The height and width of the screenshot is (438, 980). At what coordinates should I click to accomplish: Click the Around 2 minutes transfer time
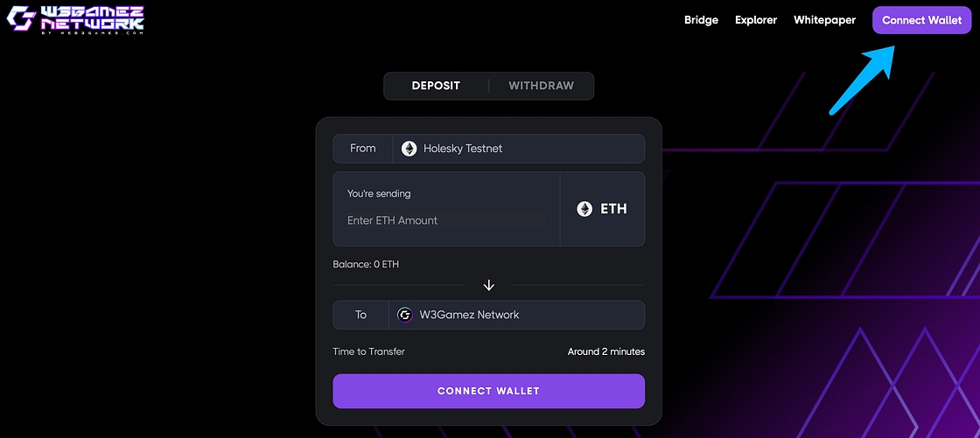[605, 351]
